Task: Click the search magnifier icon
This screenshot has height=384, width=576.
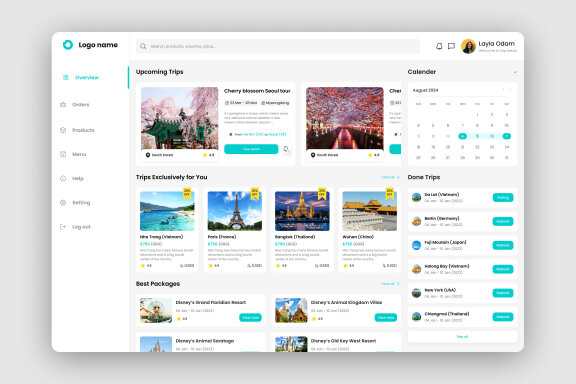Action: (x=143, y=46)
